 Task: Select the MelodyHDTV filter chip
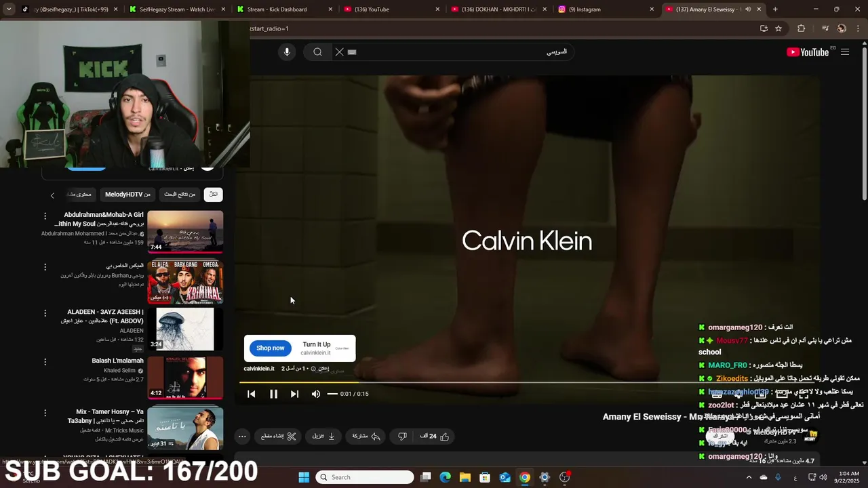coord(127,195)
